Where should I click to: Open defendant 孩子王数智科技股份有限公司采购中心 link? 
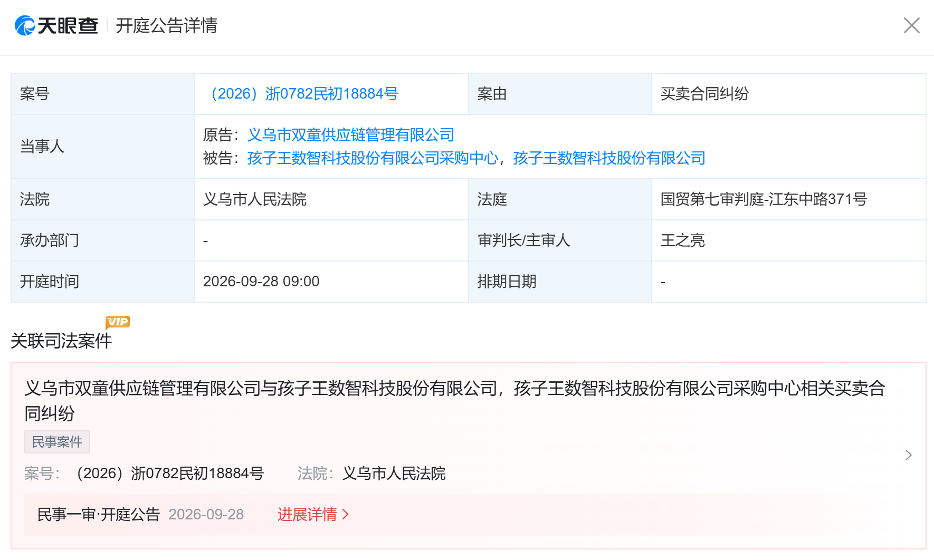click(373, 158)
